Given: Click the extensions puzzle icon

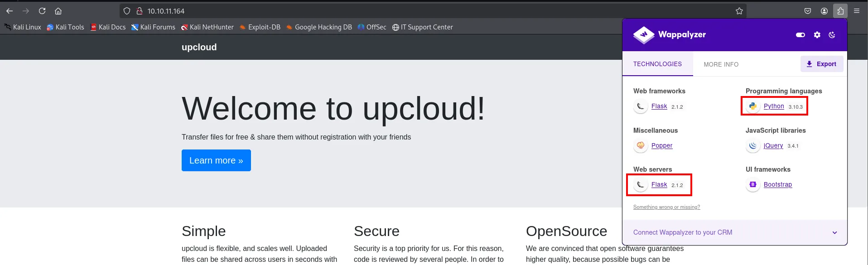Looking at the screenshot, I should coord(840,11).
